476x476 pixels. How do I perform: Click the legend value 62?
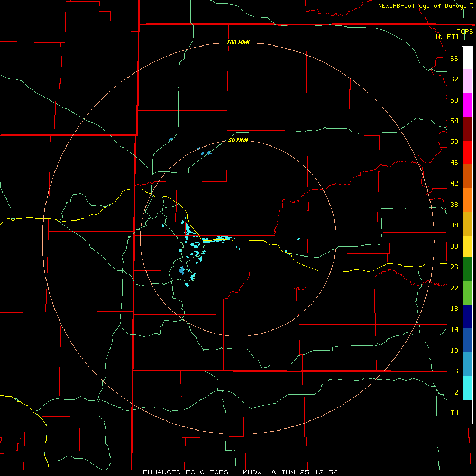coord(454,79)
